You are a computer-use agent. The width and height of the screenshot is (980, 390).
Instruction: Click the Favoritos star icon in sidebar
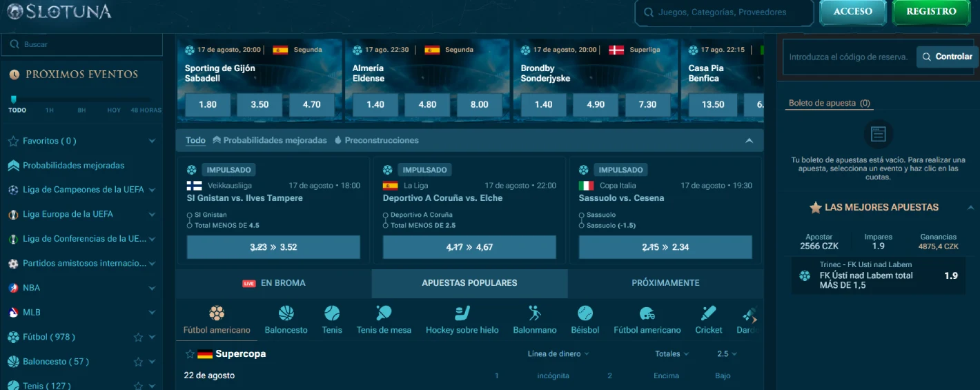pyautogui.click(x=13, y=141)
